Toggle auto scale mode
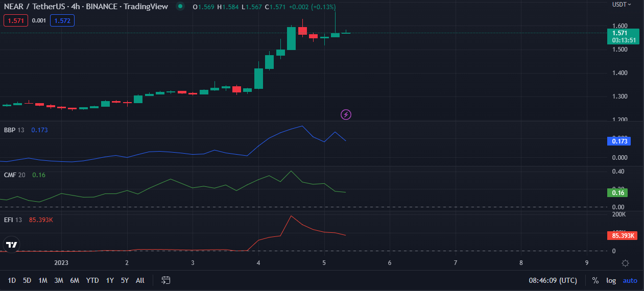The height and width of the screenshot is (291, 644). (x=630, y=280)
